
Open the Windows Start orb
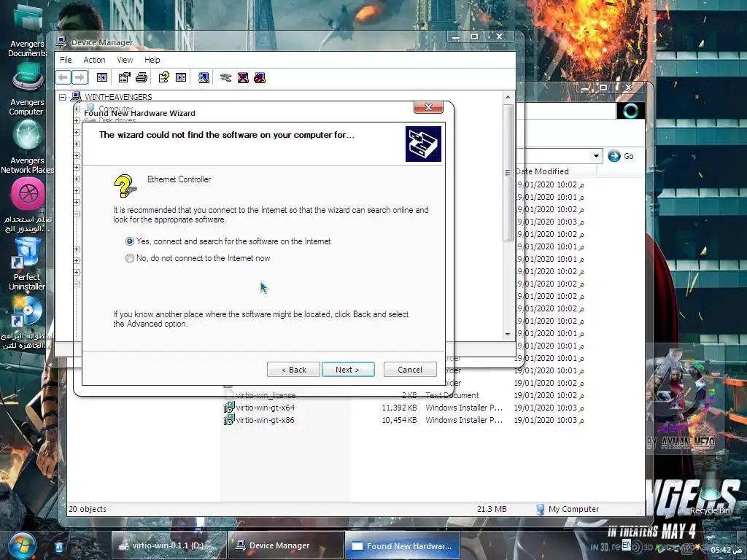coord(22,545)
